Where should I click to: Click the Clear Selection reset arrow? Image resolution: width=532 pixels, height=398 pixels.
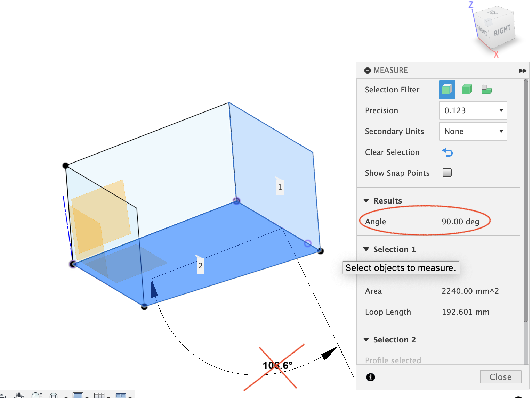click(x=447, y=152)
